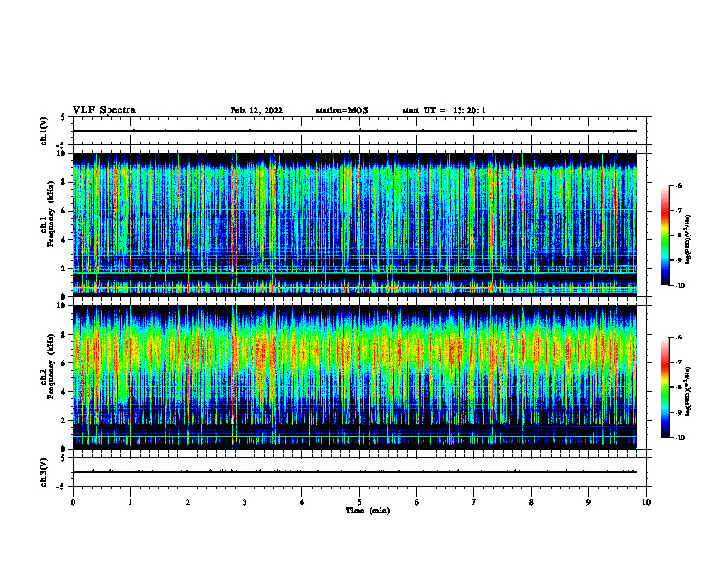
Task: Click the ch.1 color bar log(PSD) label
Action: [688, 240]
